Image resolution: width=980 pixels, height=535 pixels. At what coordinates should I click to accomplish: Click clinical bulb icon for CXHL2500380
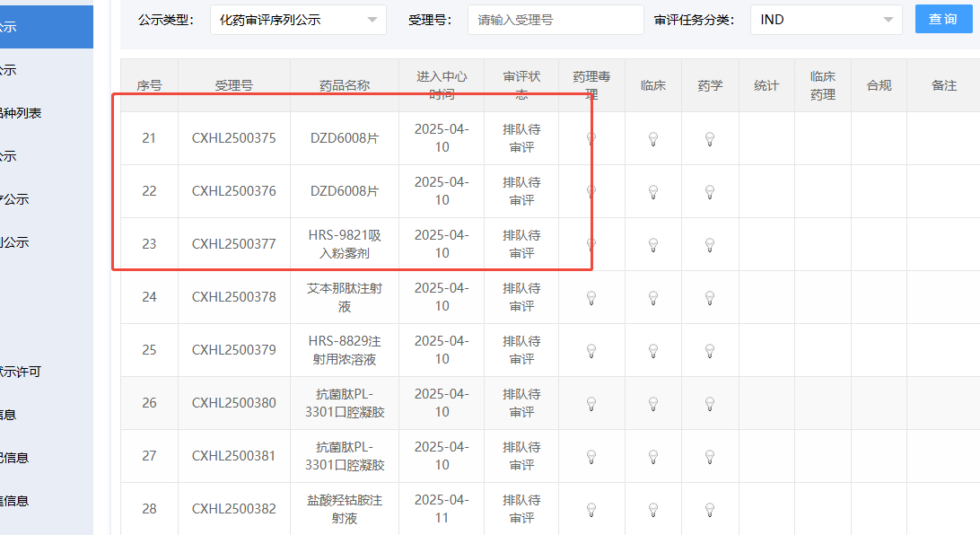coord(653,404)
